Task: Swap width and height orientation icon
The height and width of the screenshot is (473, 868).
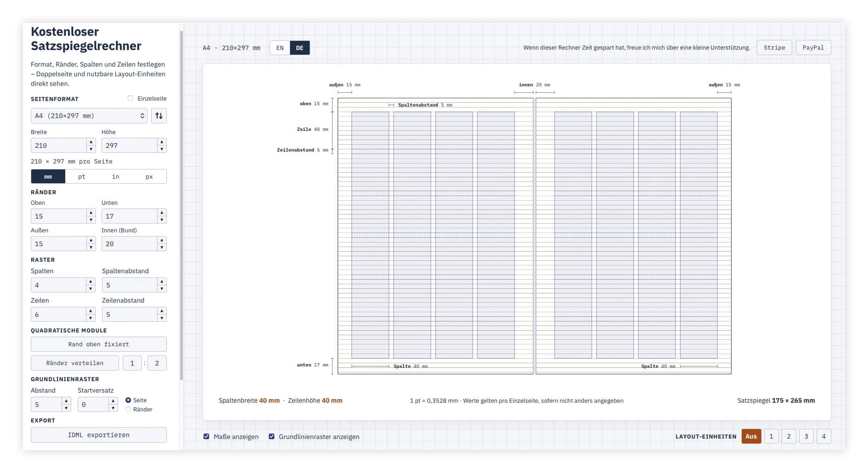Action: coord(159,116)
